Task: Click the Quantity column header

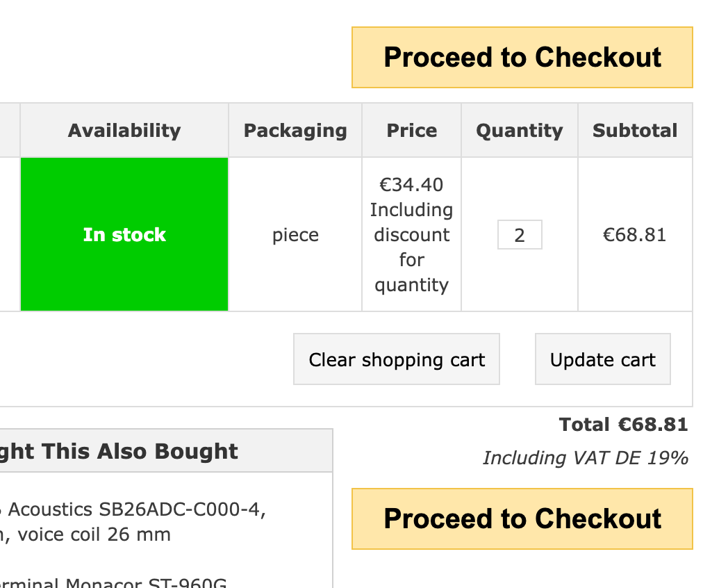Action: (520, 131)
